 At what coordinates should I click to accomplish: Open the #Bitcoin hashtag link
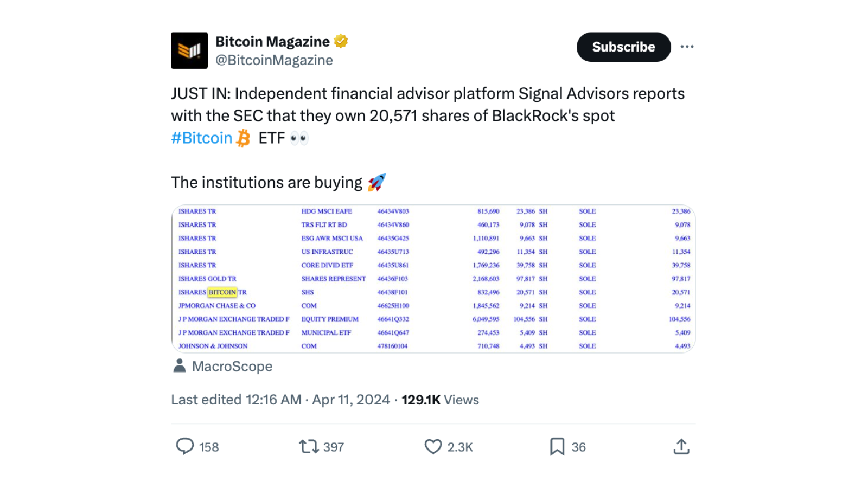pyautogui.click(x=202, y=138)
